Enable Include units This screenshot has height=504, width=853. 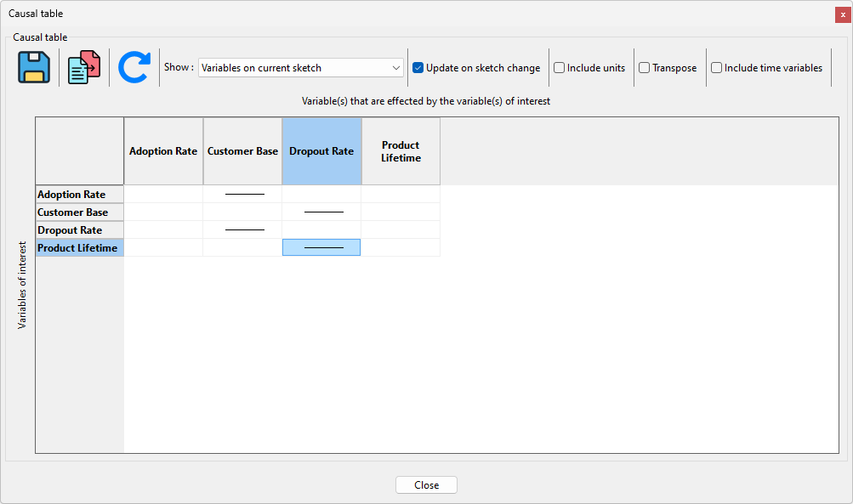tap(559, 67)
